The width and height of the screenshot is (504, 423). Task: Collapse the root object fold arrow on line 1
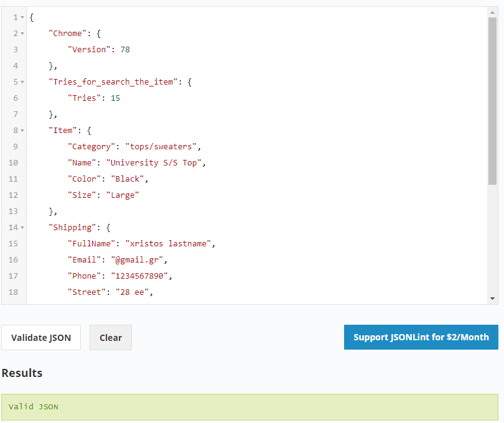point(23,17)
